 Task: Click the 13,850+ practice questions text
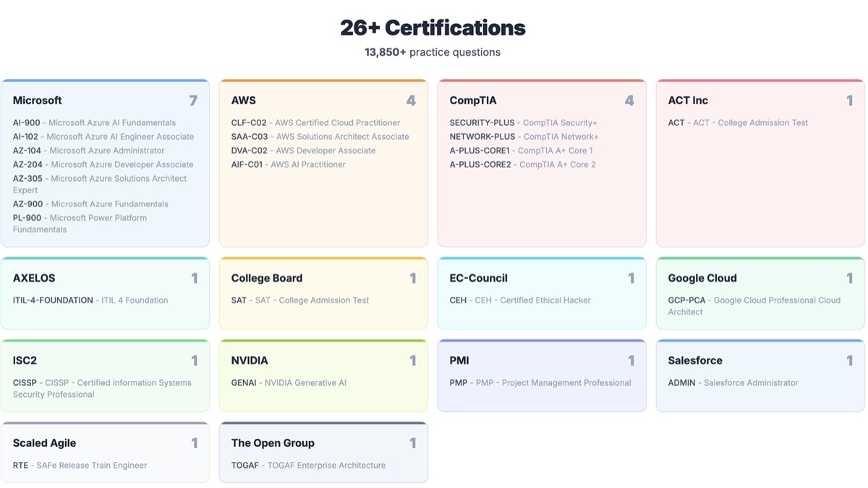point(432,52)
